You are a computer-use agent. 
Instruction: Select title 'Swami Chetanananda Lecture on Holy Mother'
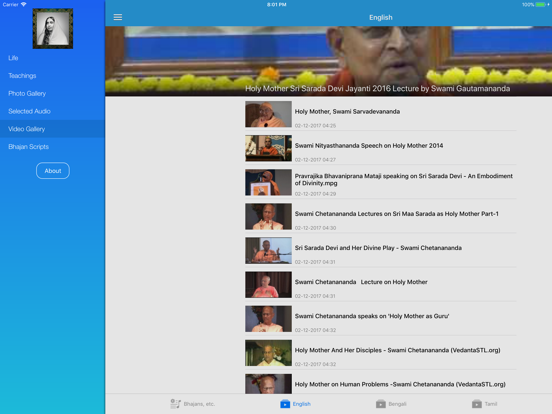361,282
